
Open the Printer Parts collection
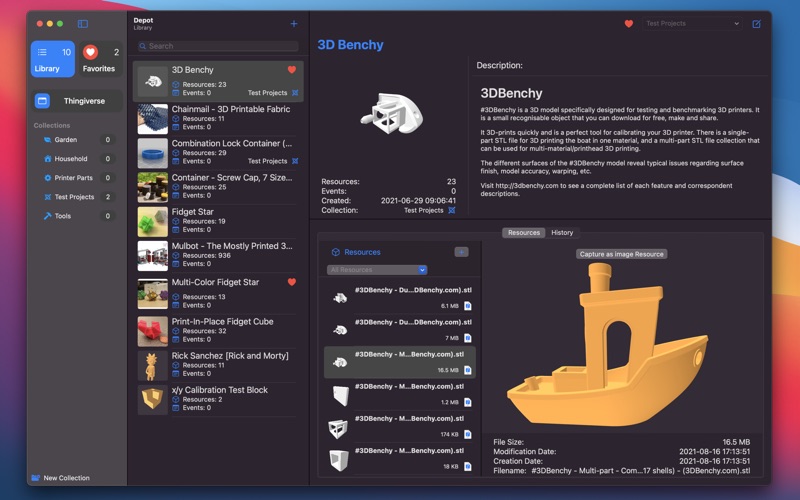tap(77, 178)
